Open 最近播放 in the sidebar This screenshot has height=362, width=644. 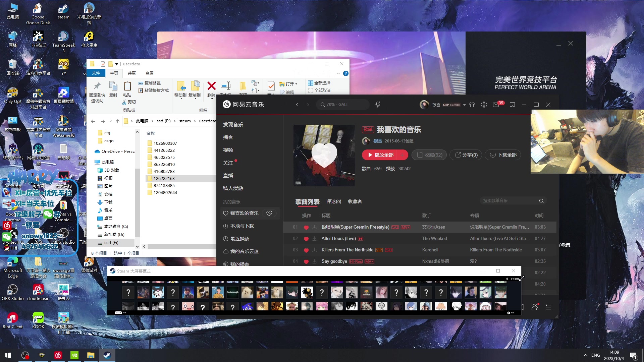239,239
